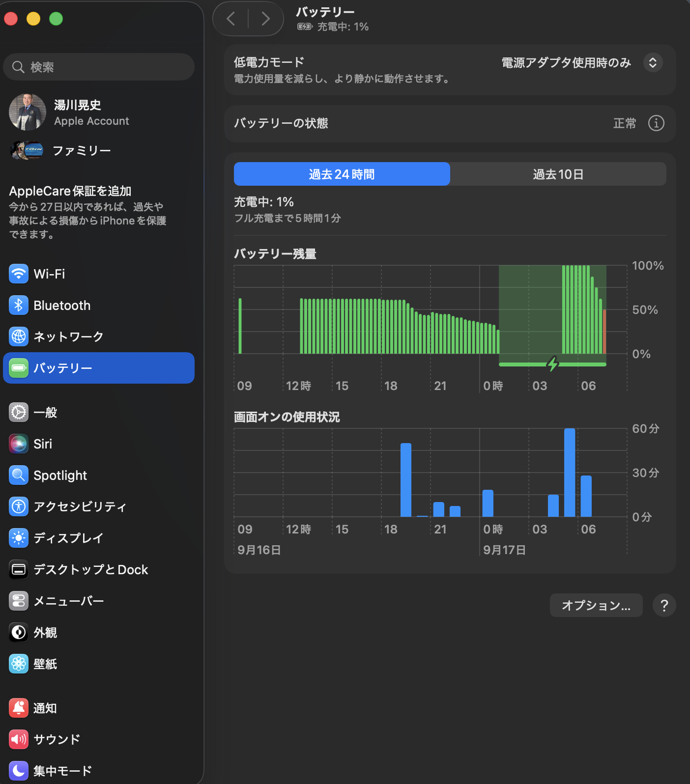Open help question mark button
The height and width of the screenshot is (784, 690).
(x=664, y=605)
